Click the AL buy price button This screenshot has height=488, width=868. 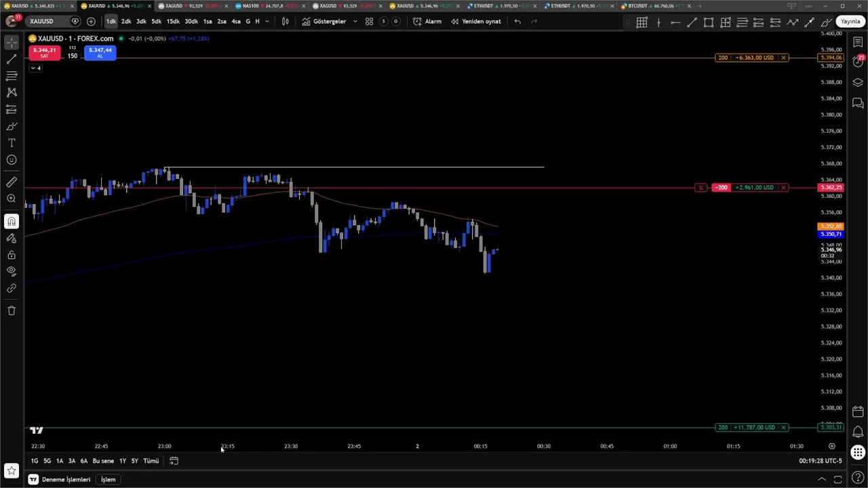[x=100, y=52]
